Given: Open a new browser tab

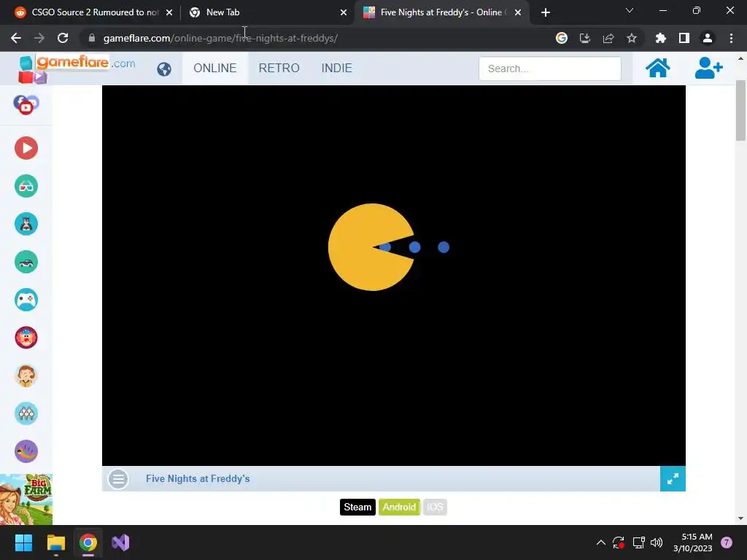Looking at the screenshot, I should [x=546, y=12].
